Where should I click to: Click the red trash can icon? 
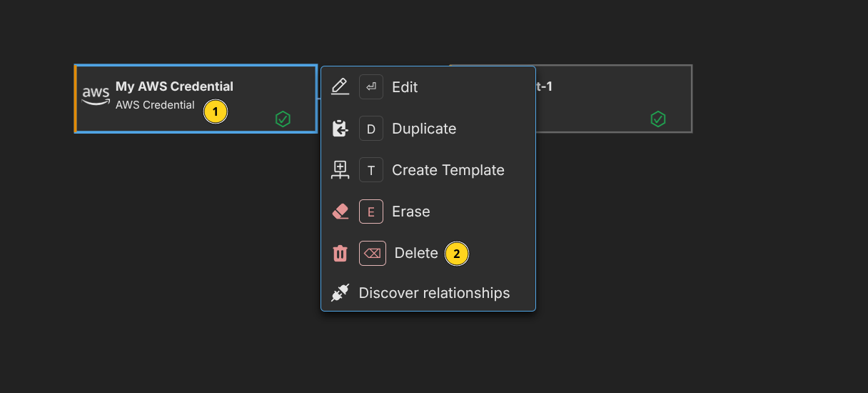tap(340, 253)
